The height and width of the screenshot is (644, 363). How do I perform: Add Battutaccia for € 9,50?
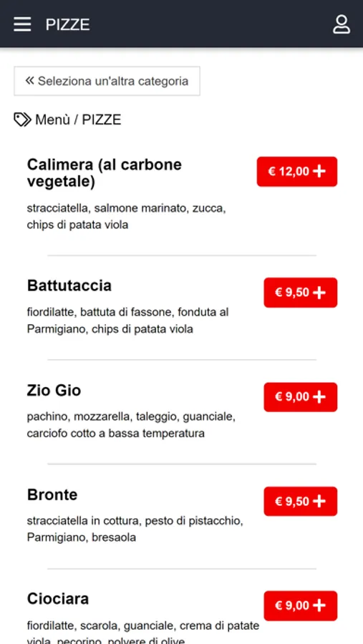click(301, 293)
